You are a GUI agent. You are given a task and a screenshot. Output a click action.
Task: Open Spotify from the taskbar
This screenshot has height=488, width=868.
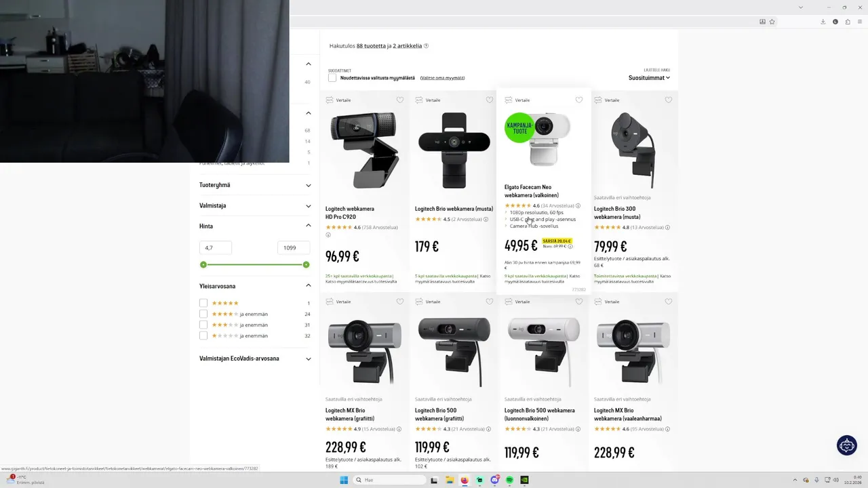coord(509,480)
